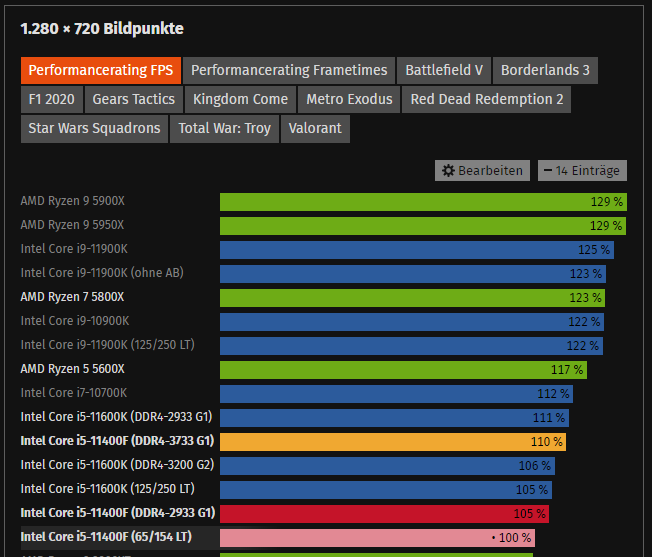
Task: Open the Metro Exodus tab
Action: [x=349, y=99]
